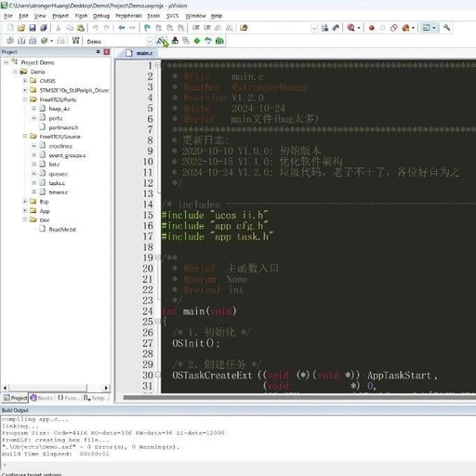
Task: Open the Configuration wrench icon
Action: [x=446, y=28]
